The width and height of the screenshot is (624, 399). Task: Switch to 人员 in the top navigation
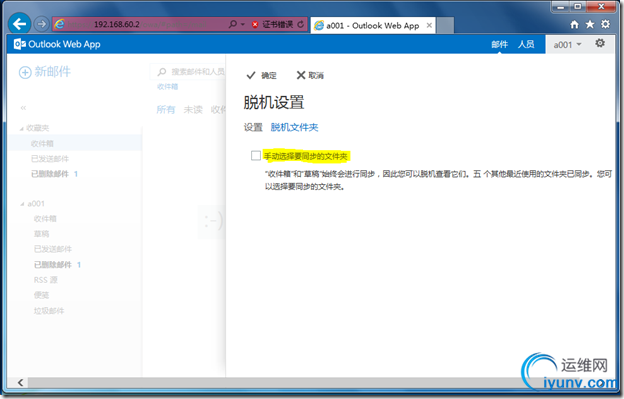pyautogui.click(x=526, y=44)
